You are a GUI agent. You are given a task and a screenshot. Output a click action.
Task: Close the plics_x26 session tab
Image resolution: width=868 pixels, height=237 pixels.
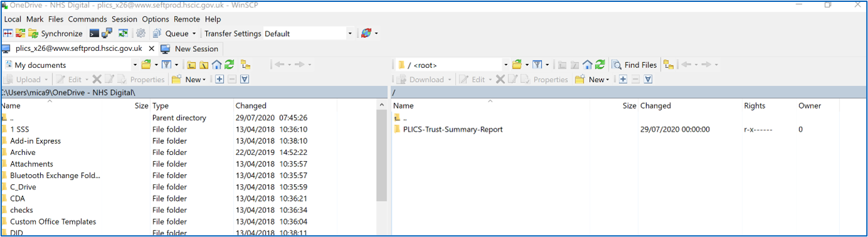click(151, 48)
